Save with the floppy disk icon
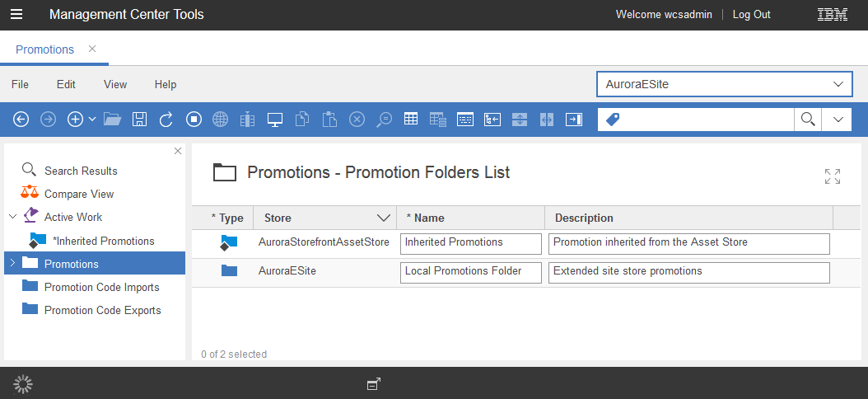Viewport: 868px width, 399px height. 139,120
